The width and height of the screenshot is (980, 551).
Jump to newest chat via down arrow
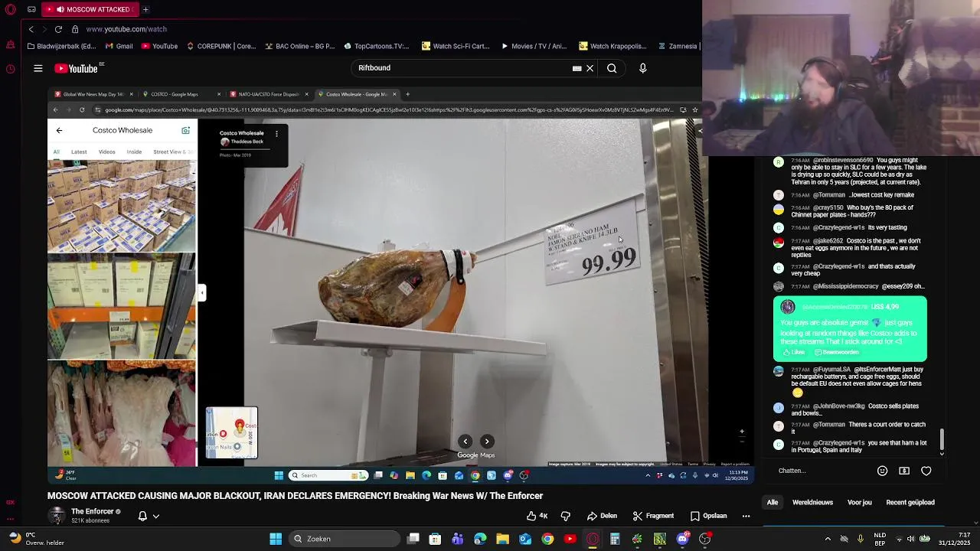(942, 453)
